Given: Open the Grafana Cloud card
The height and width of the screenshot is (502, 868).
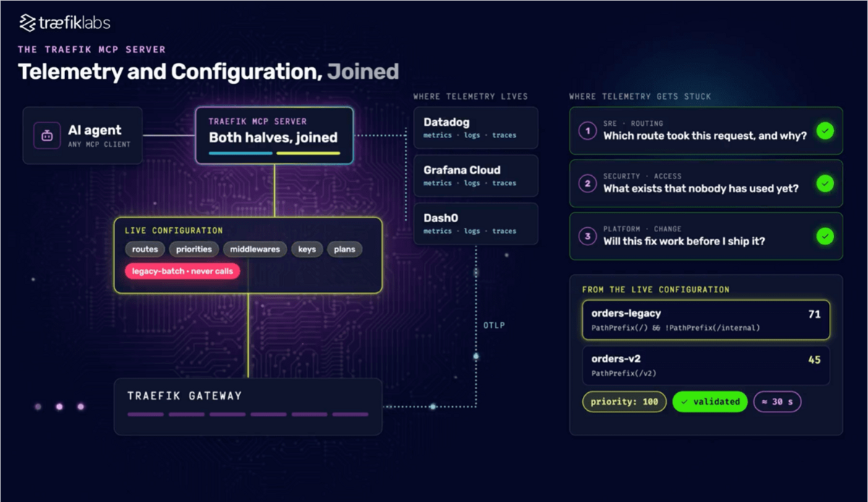Looking at the screenshot, I should click(x=476, y=176).
